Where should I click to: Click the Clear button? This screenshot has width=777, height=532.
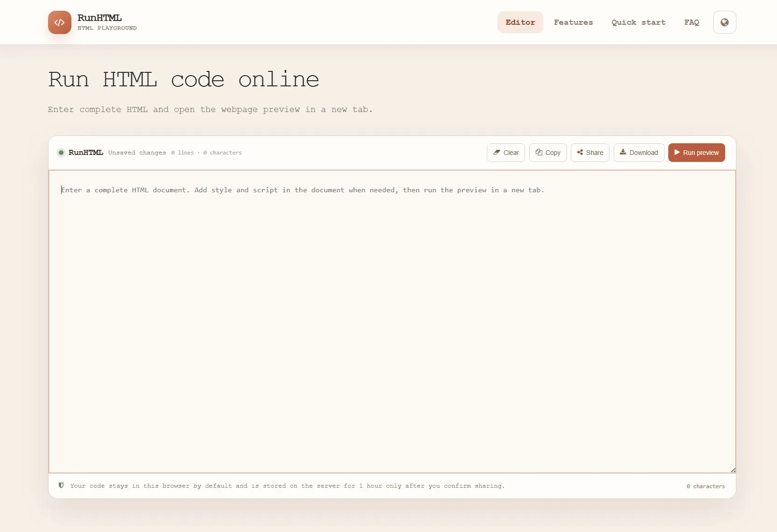pyautogui.click(x=506, y=153)
